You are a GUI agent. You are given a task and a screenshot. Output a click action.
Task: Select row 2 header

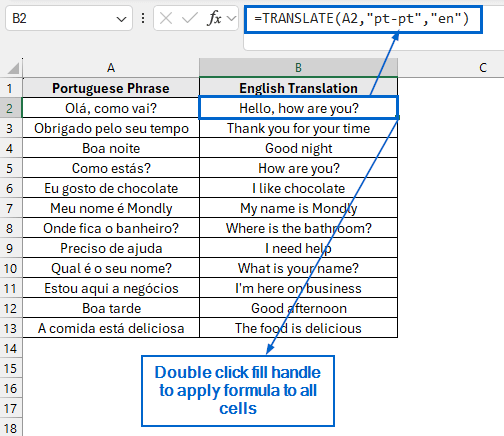pyautogui.click(x=10, y=108)
